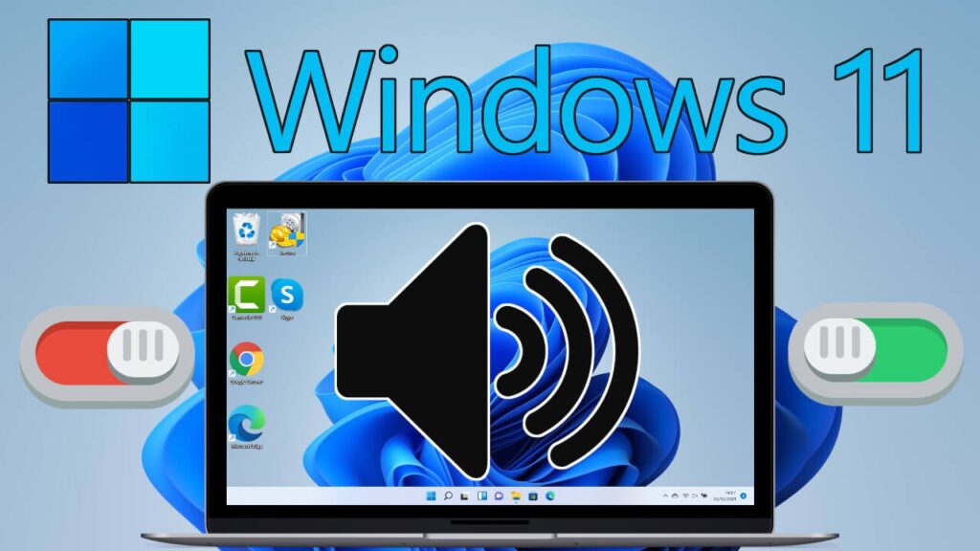Open Teams Chat from the taskbar

point(500,497)
